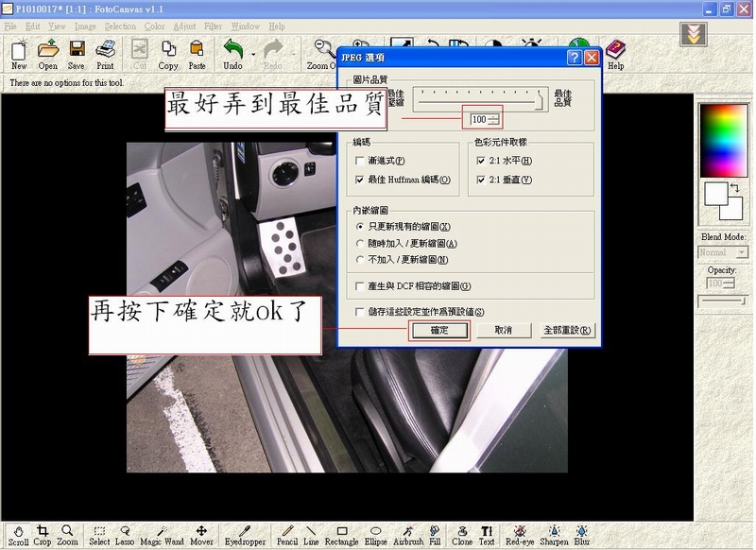Toggle the 漸進式 progressive checkbox
Image resolution: width=756 pixels, height=550 pixels.
pos(360,162)
